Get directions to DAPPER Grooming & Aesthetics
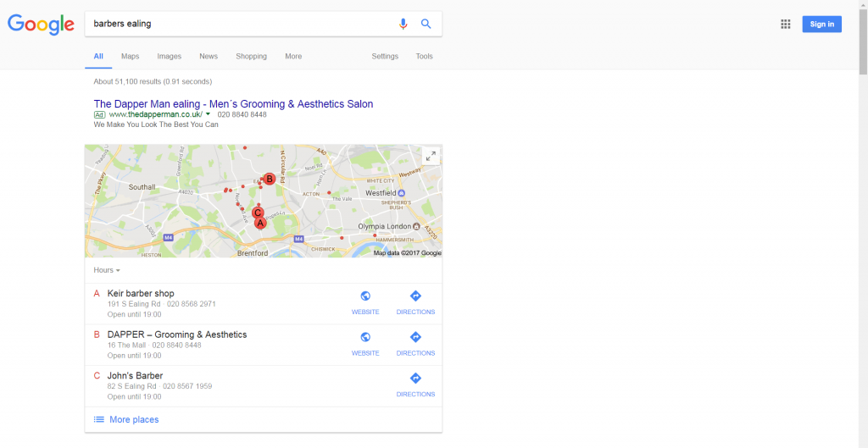This screenshot has height=448, width=868. (x=415, y=344)
